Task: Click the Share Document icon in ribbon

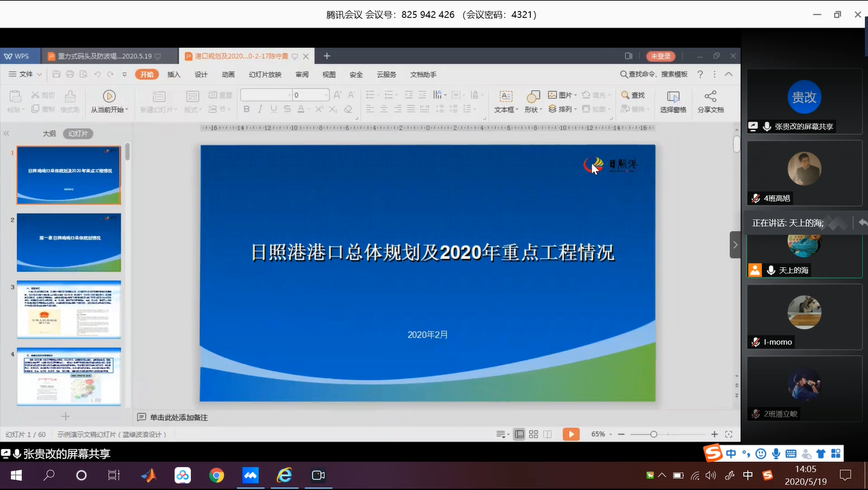Action: (x=710, y=97)
